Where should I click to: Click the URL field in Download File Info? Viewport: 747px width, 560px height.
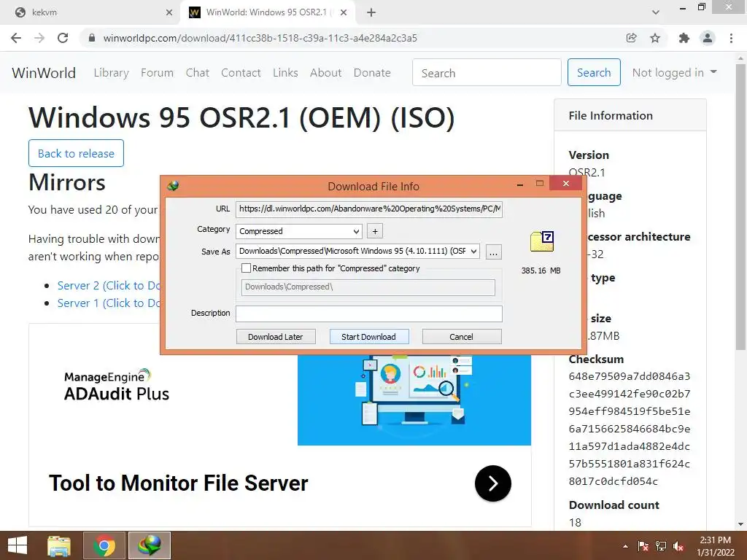[368, 209]
